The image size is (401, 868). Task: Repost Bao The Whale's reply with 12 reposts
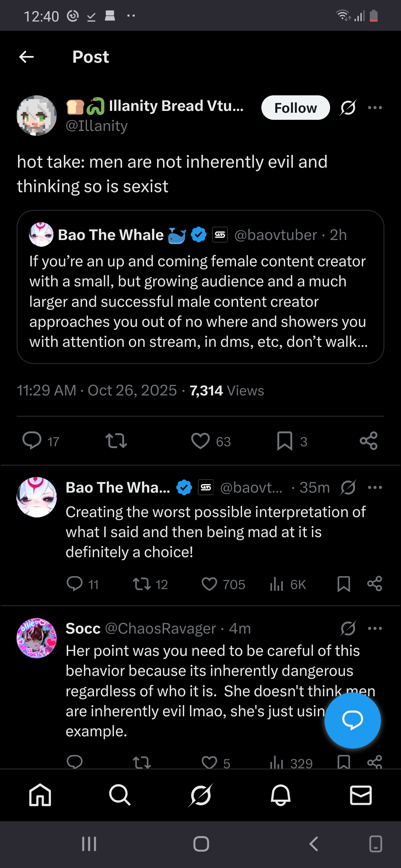point(142,584)
